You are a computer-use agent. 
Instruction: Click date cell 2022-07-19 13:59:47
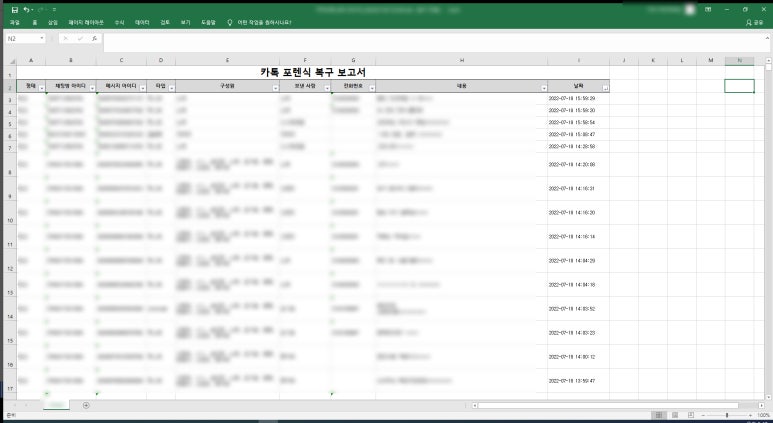coord(578,381)
